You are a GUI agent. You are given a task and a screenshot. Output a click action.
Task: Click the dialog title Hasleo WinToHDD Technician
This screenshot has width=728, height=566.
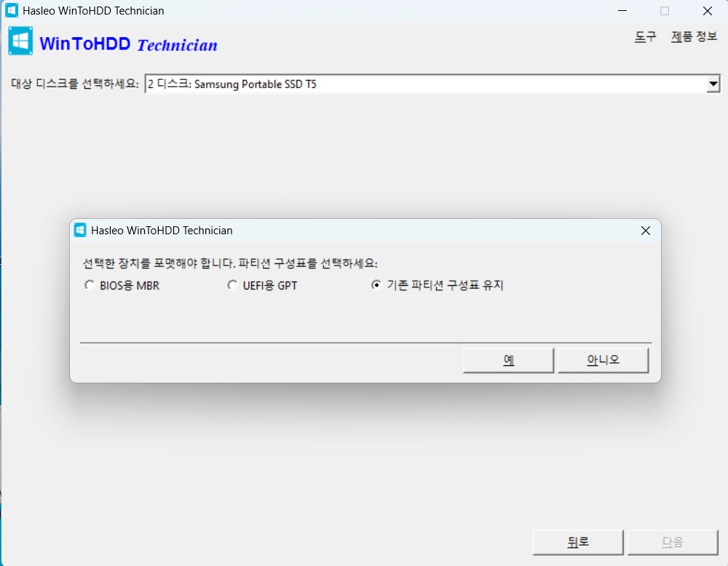pos(162,231)
